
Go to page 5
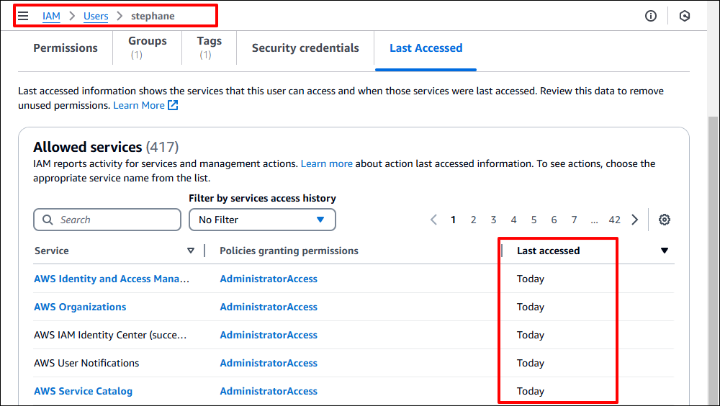click(534, 220)
